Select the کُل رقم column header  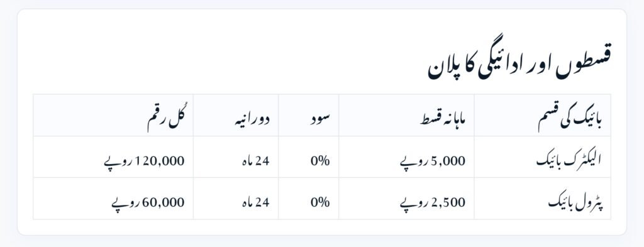(x=113, y=115)
